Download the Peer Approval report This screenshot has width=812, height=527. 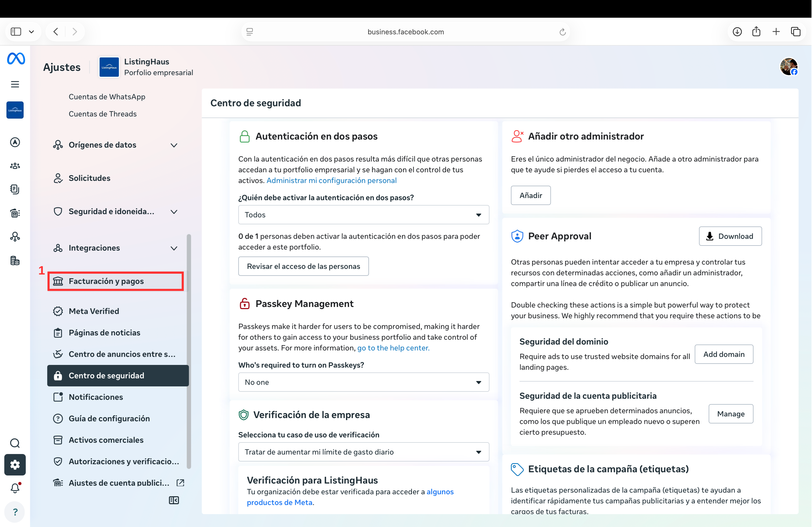coord(730,236)
